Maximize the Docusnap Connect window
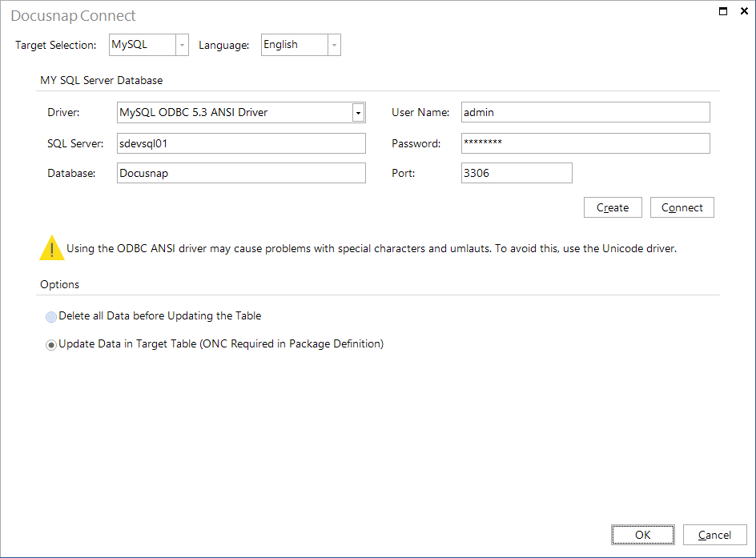Image resolution: width=756 pixels, height=558 pixels. (x=723, y=11)
